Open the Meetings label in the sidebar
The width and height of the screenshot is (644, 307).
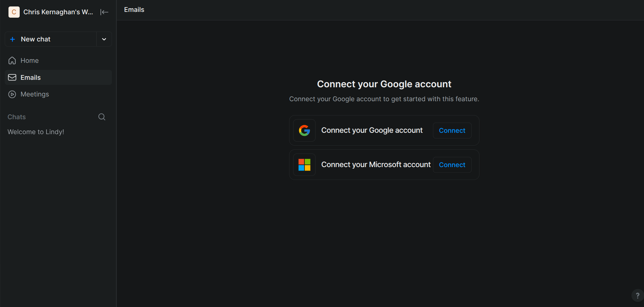pos(35,94)
